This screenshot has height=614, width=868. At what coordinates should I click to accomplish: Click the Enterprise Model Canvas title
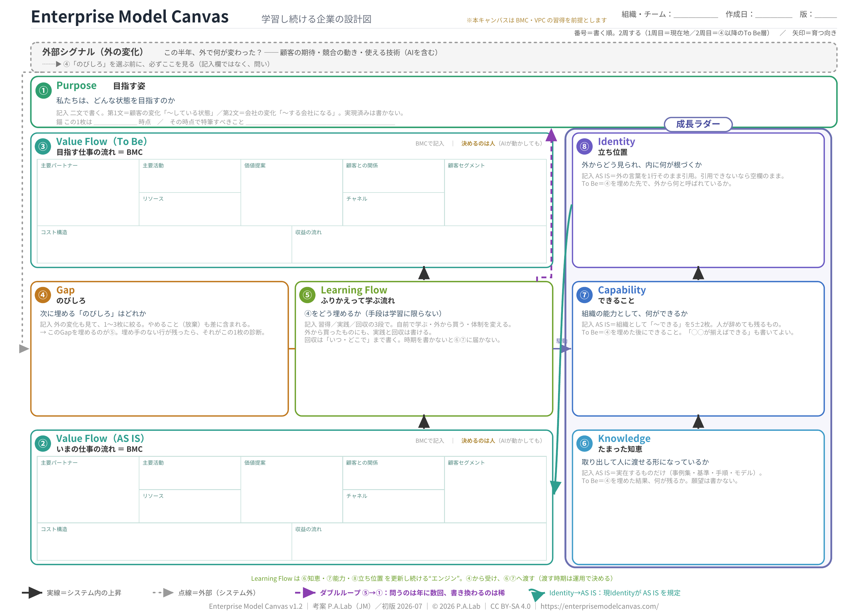tap(130, 17)
